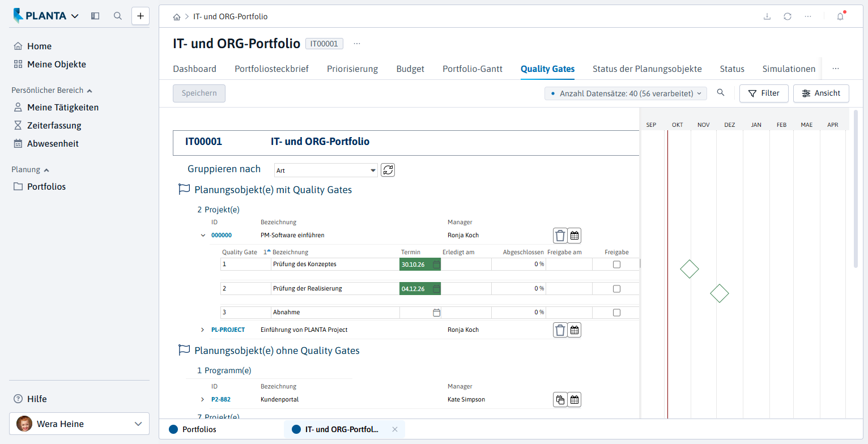Open the Budget tab
This screenshot has height=444, width=868.
410,69
